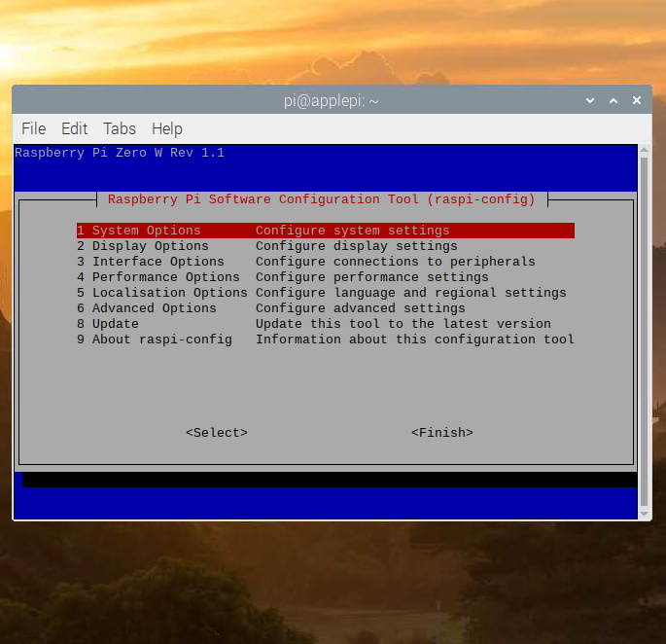The height and width of the screenshot is (644, 666).
Task: Open the Help menu
Action: click(x=167, y=128)
